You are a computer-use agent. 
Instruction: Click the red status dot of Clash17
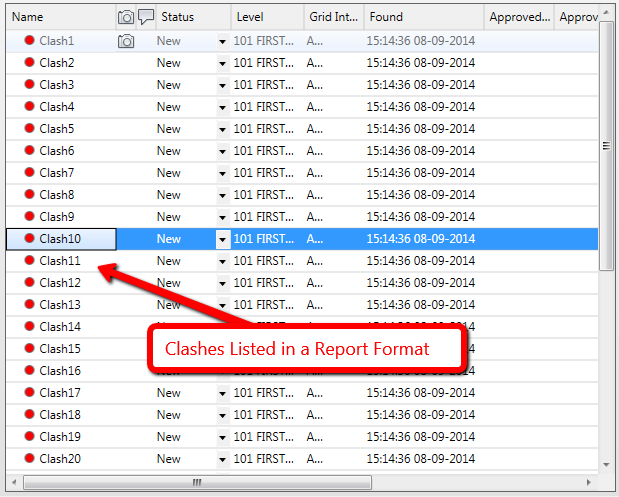[x=29, y=392]
